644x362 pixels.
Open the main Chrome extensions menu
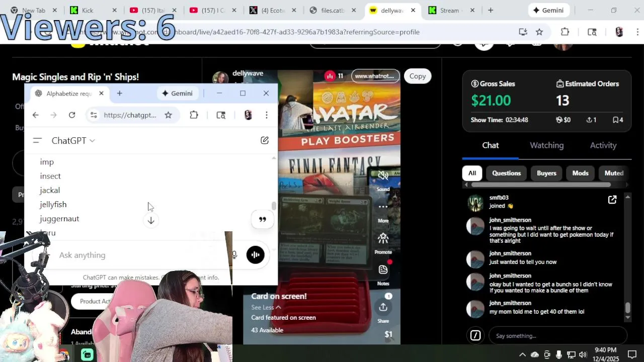pyautogui.click(x=565, y=32)
